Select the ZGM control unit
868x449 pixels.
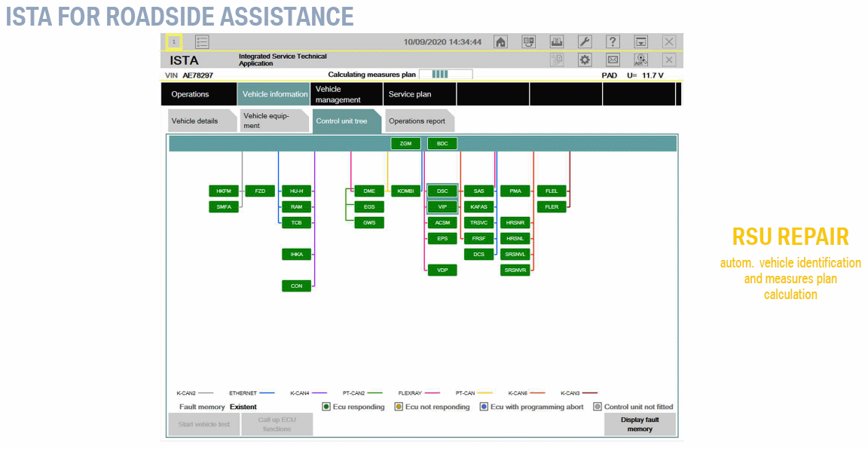406,143
